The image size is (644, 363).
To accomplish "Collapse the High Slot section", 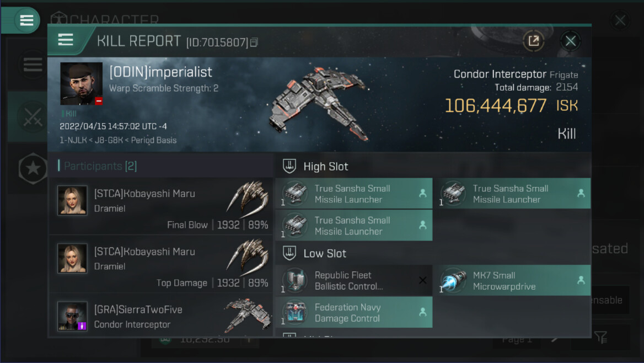I will pyautogui.click(x=289, y=167).
